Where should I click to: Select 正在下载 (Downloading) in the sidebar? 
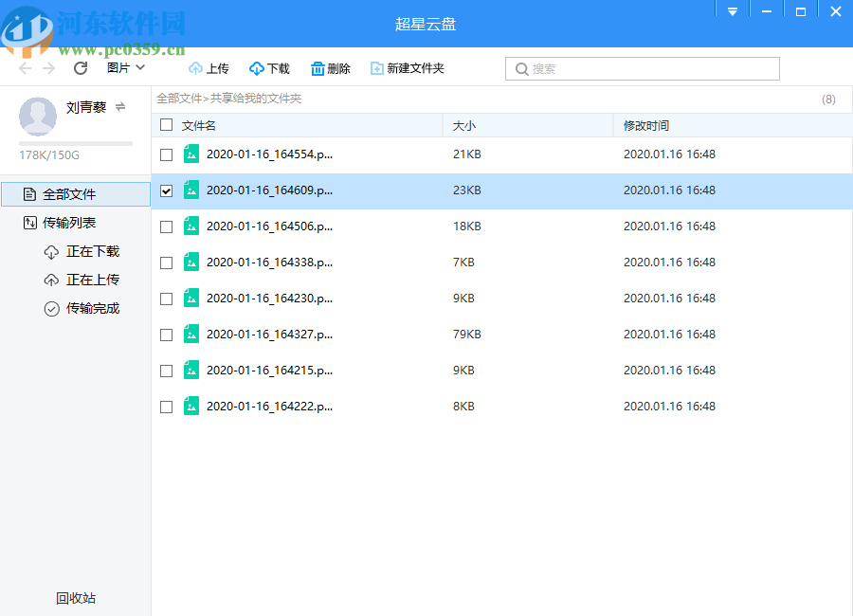(91, 251)
